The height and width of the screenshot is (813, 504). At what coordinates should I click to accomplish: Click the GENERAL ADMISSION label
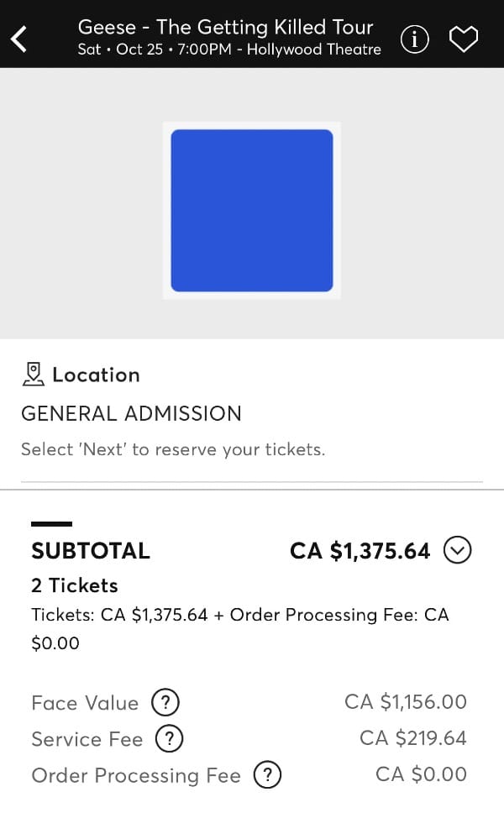[131, 413]
